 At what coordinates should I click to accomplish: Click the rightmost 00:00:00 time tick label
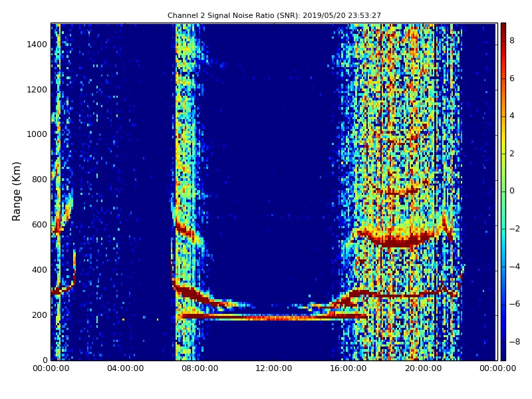click(x=497, y=368)
